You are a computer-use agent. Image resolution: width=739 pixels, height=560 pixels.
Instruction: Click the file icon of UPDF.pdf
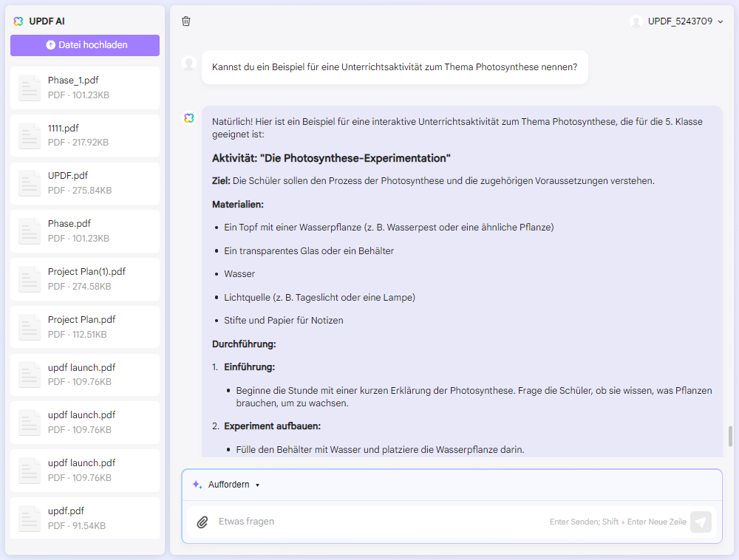click(30, 183)
